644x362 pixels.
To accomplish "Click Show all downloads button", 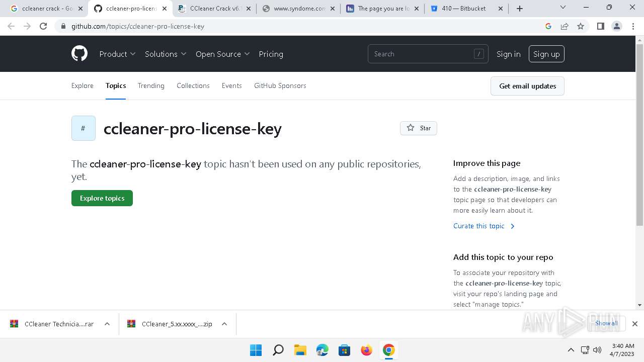I will click(606, 323).
